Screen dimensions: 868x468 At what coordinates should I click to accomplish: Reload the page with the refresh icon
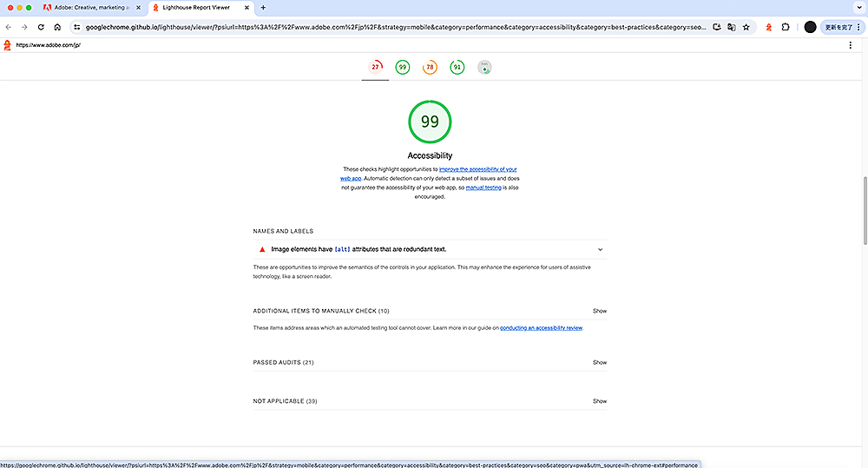(41, 27)
